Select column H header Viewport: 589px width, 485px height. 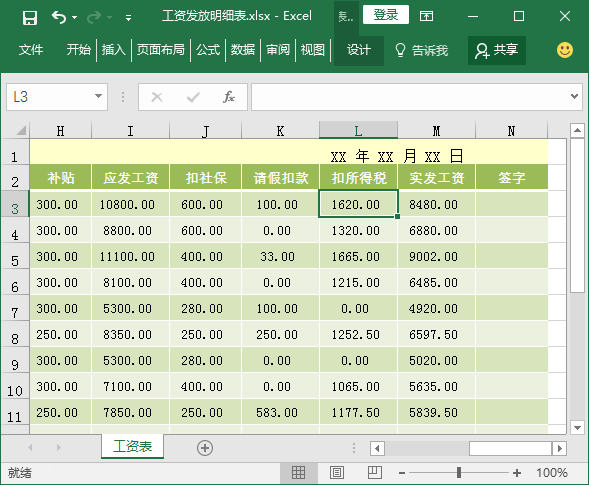point(60,130)
